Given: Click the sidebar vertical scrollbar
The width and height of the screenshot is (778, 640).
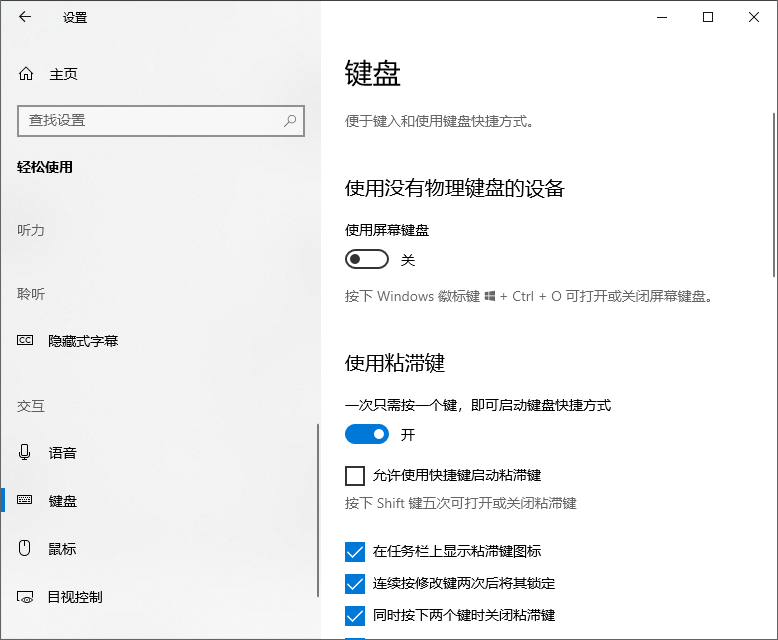Looking at the screenshot, I should click(318, 510).
